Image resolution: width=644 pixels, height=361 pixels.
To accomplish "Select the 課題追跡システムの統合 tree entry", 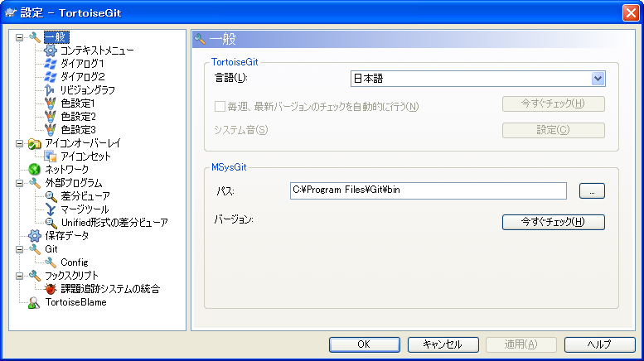I will 110,289.
